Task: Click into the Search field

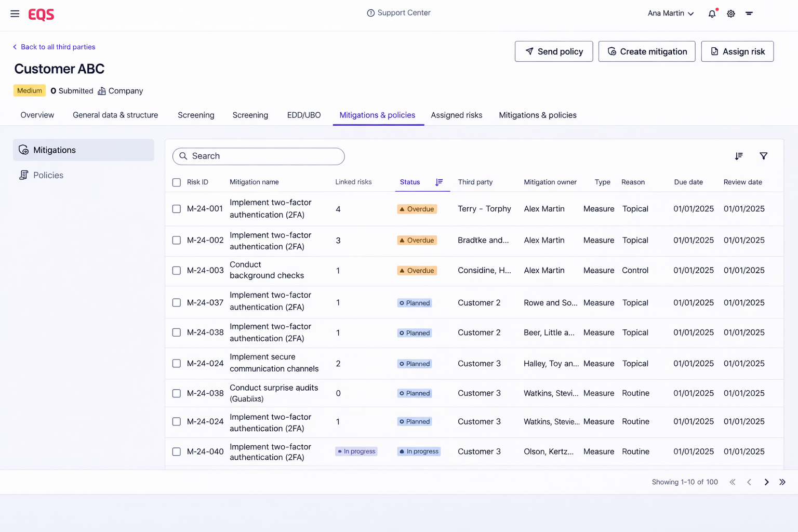Action: (258, 156)
